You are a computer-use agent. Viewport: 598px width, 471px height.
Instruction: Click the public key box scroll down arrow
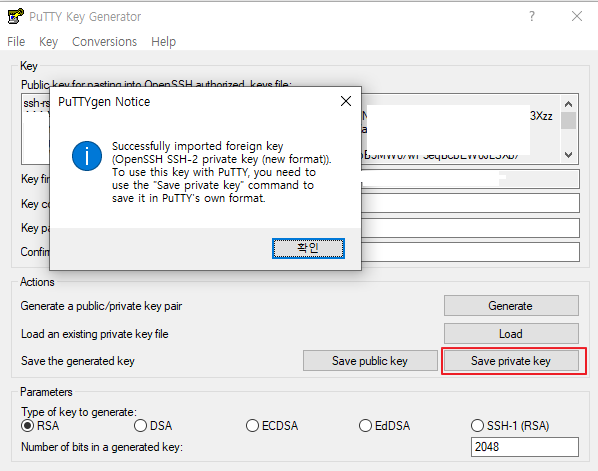coord(569,154)
